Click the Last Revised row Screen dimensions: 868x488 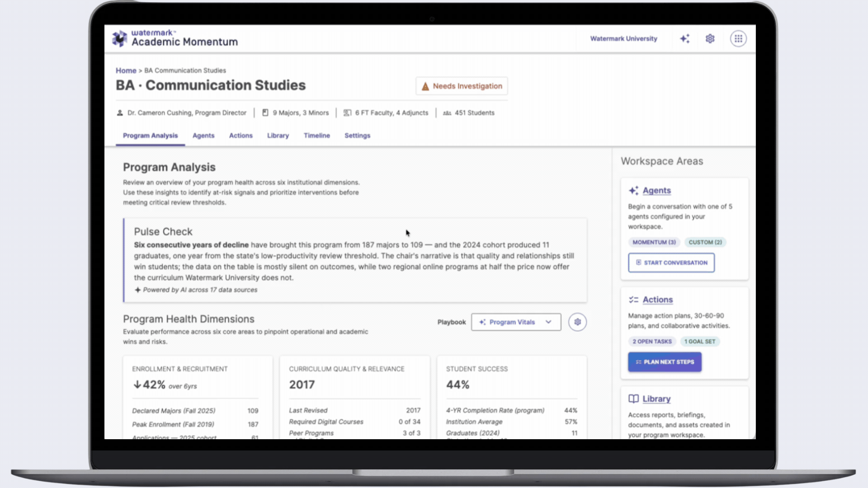[354, 410]
